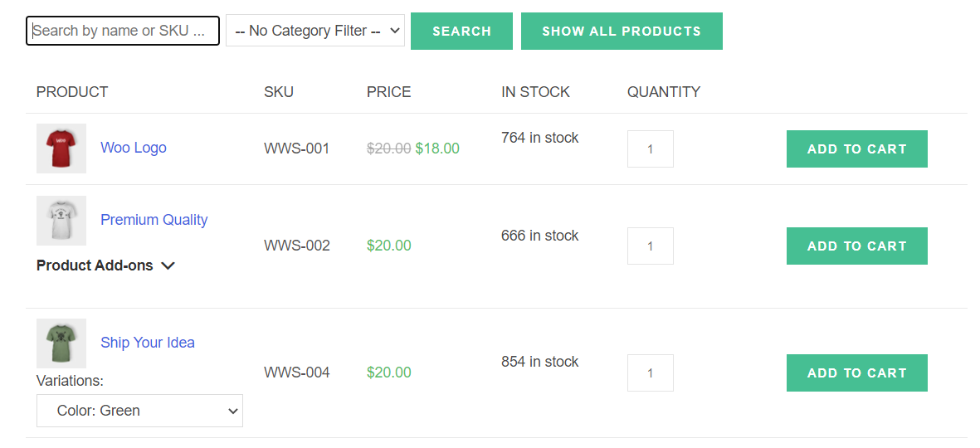
Task: Add Ship Your Idea to cart
Action: click(856, 373)
